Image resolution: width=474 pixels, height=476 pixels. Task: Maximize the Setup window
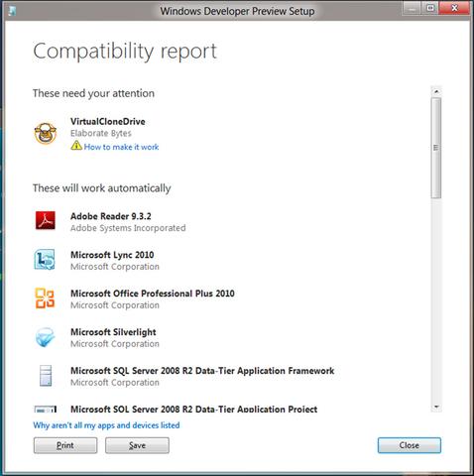click(430, 8)
